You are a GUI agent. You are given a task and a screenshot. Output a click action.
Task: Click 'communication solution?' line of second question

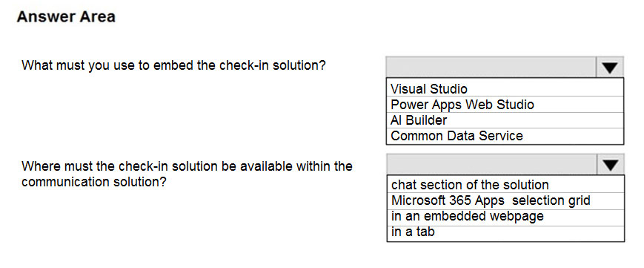pyautogui.click(x=94, y=182)
